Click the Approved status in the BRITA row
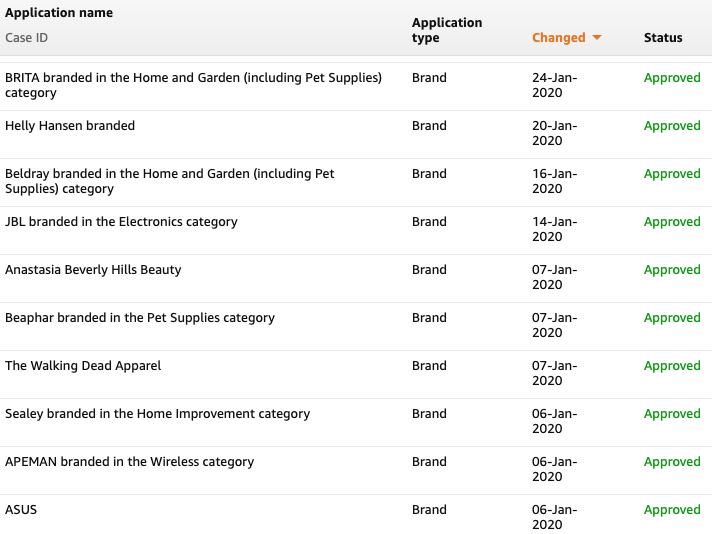The width and height of the screenshot is (712, 534). (x=672, y=78)
